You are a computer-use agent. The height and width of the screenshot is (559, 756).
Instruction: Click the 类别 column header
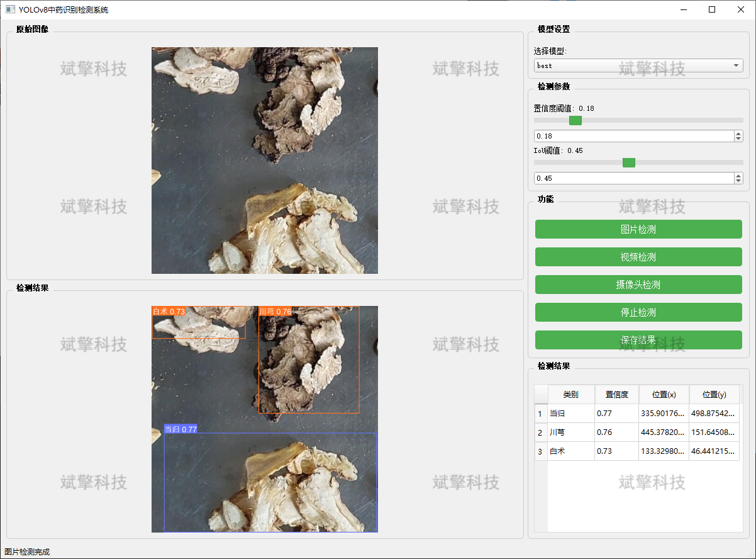(x=571, y=395)
